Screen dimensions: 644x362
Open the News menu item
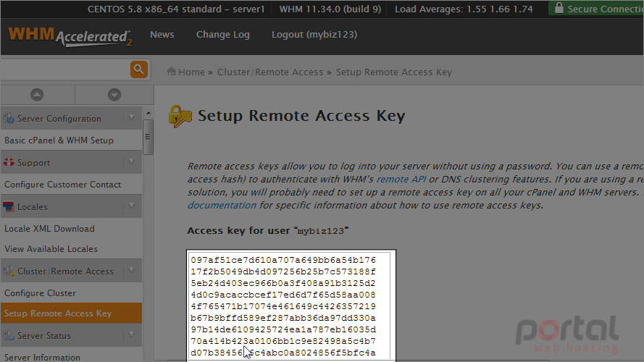click(x=162, y=35)
